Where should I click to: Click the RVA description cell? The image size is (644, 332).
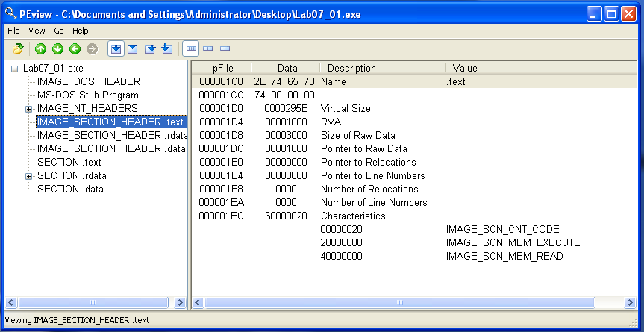tap(331, 122)
